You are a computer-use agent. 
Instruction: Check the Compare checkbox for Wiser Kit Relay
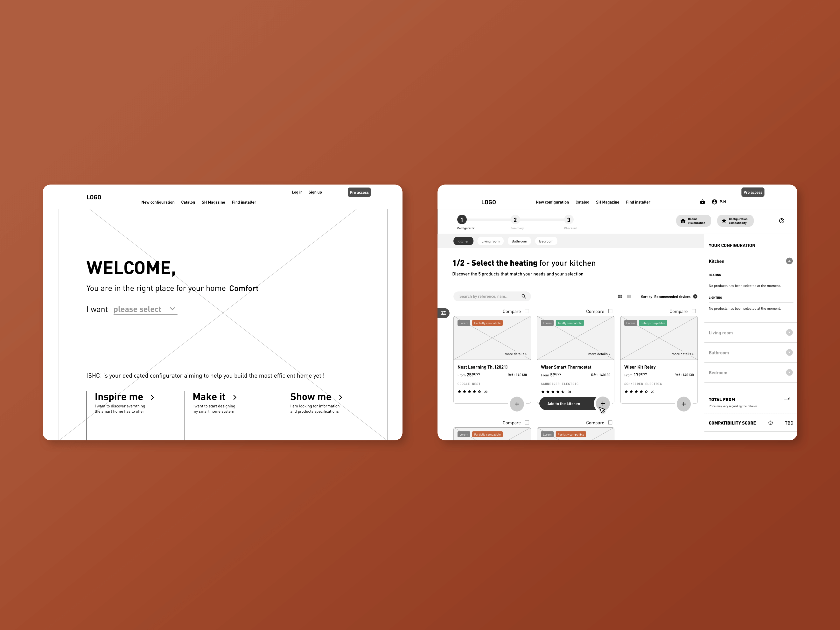click(x=695, y=310)
